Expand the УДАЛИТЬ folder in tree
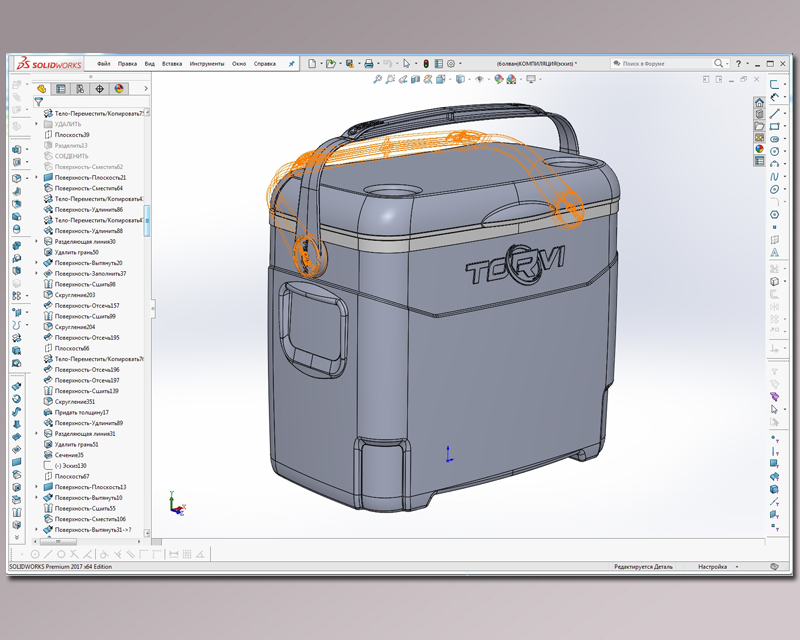This screenshot has width=800, height=640. pyautogui.click(x=37, y=124)
